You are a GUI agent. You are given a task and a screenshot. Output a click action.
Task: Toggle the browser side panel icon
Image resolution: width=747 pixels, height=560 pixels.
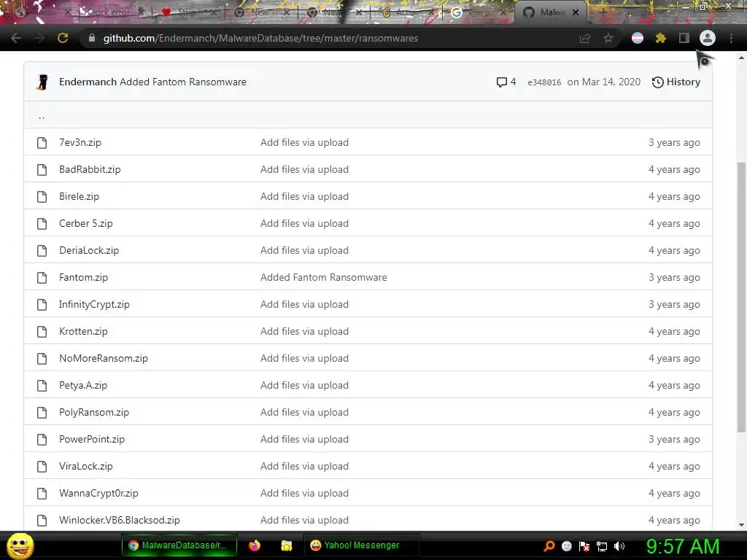click(684, 38)
